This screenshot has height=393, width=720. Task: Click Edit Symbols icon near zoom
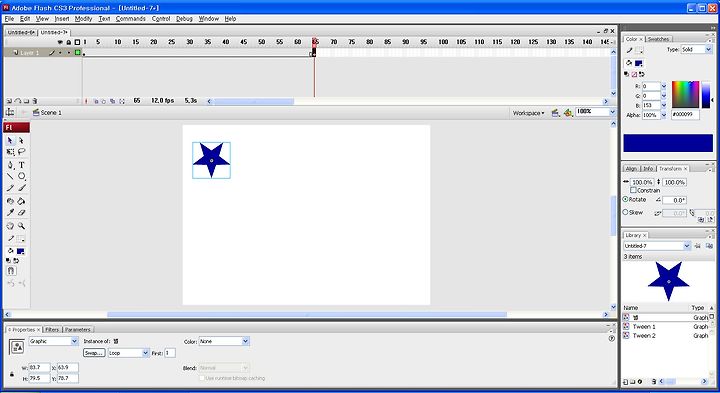[x=568, y=113]
